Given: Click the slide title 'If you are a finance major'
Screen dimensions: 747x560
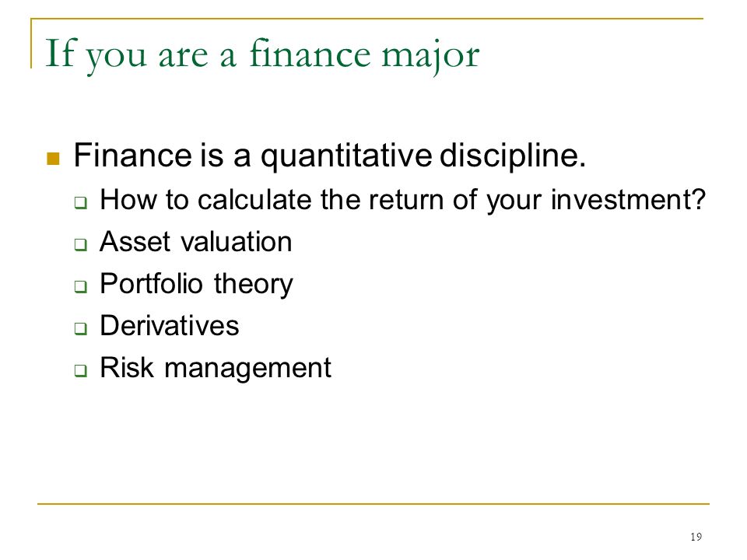Looking at the screenshot, I should coord(262,54).
